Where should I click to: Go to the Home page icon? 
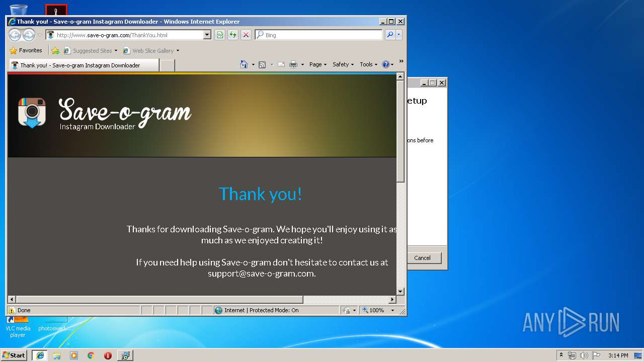click(x=244, y=64)
